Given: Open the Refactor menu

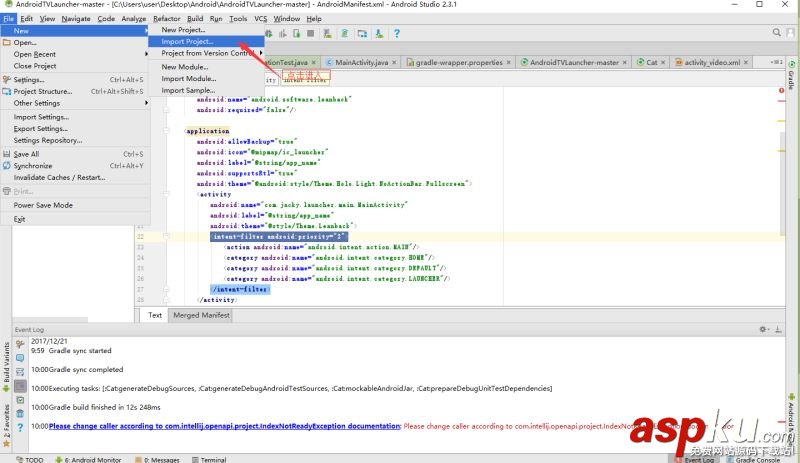Looking at the screenshot, I should [x=167, y=18].
